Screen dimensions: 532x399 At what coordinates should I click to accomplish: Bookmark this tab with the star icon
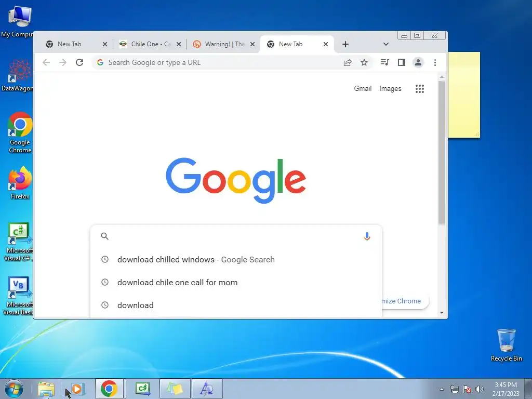364,62
